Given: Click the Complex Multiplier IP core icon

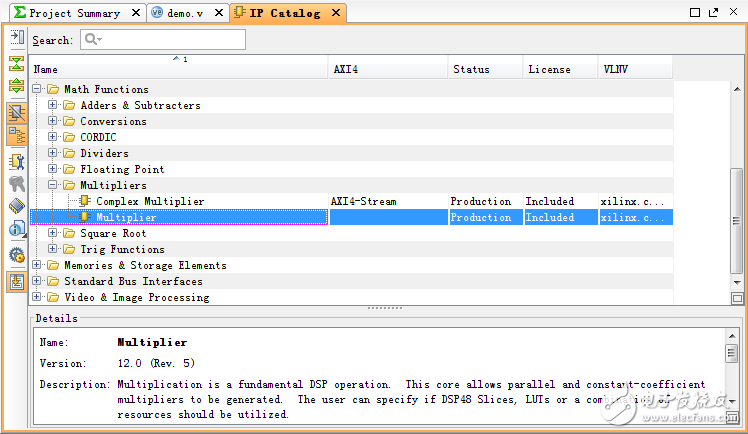Looking at the screenshot, I should [x=86, y=201].
